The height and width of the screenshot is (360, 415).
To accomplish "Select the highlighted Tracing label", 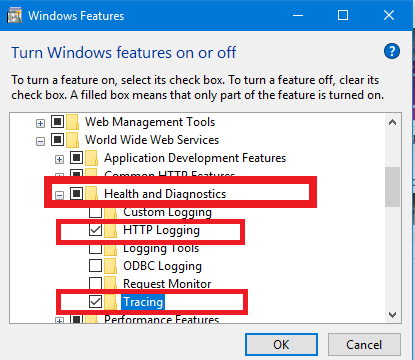I will click(x=143, y=302).
